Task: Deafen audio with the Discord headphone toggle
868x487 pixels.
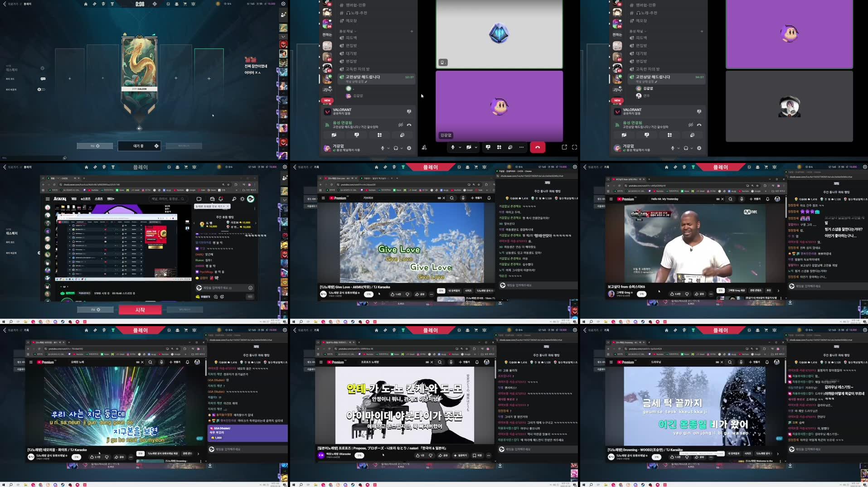Action: click(396, 149)
